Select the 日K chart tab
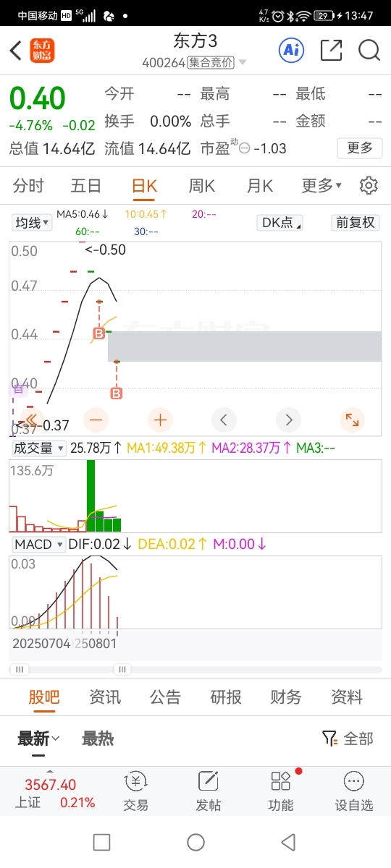Screen dimensions: 391x868 point(144,186)
